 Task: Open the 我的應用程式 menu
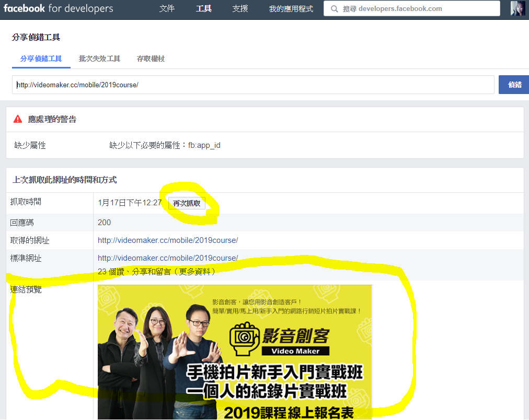(x=291, y=8)
